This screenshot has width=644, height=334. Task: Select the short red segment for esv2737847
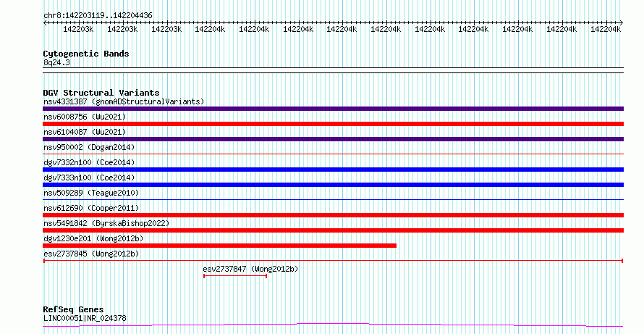tap(235, 276)
